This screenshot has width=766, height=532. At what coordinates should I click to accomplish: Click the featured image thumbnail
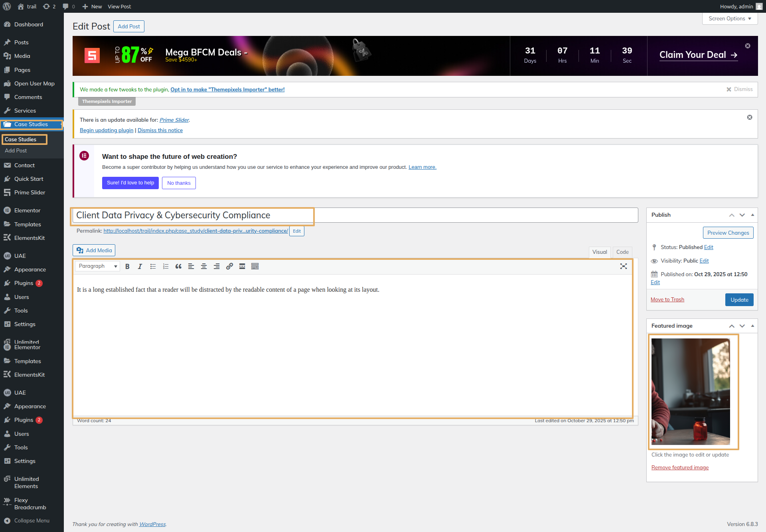(x=691, y=392)
